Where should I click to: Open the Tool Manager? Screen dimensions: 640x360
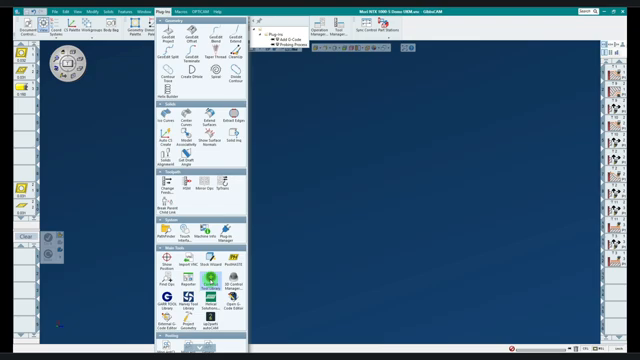pyautogui.click(x=339, y=27)
